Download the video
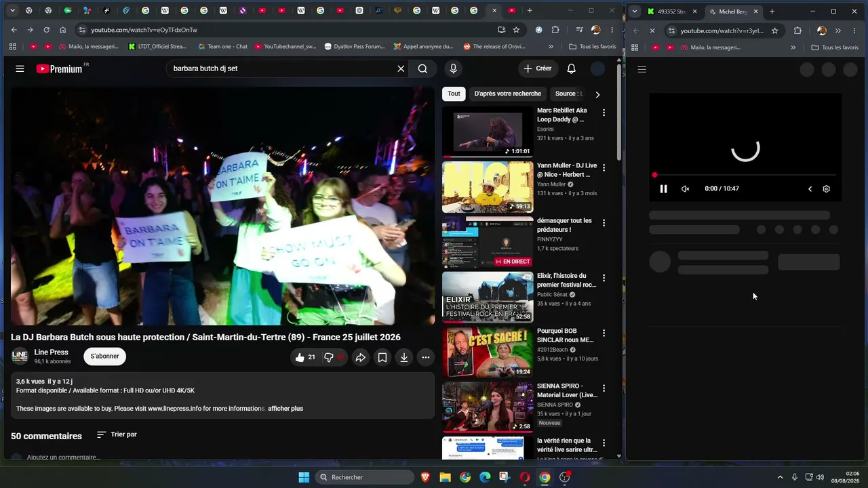The height and width of the screenshot is (488, 868). pos(404,357)
